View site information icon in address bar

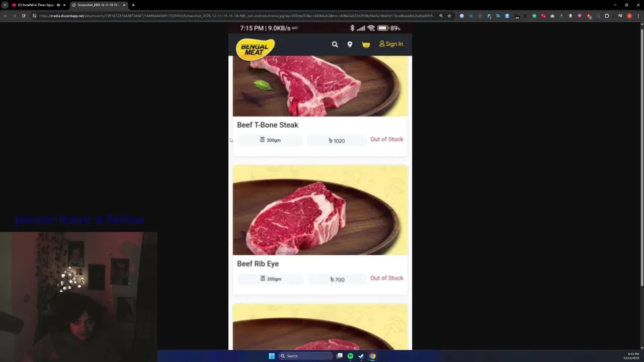[x=34, y=16]
